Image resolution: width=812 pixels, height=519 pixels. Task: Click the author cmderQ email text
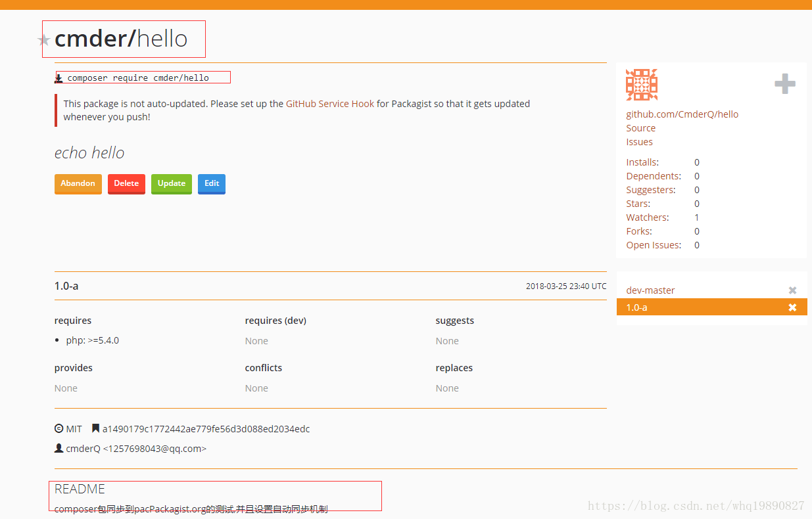[x=136, y=449]
